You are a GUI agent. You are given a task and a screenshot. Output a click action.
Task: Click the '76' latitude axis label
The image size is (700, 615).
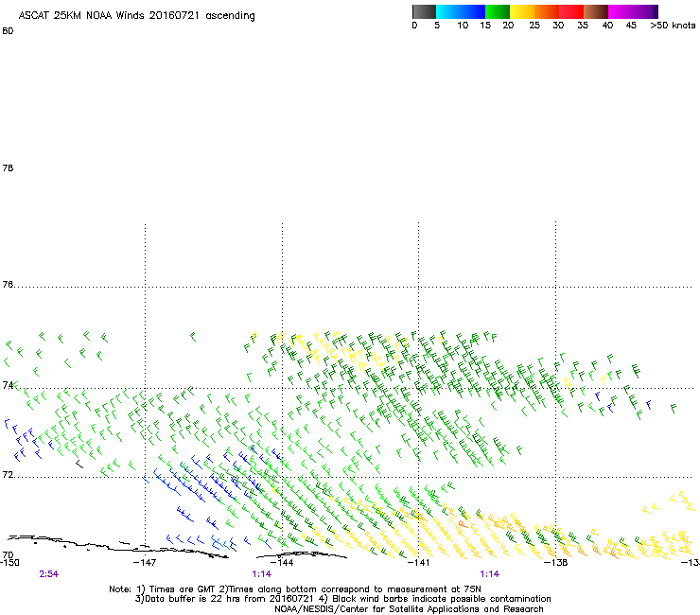click(8, 284)
